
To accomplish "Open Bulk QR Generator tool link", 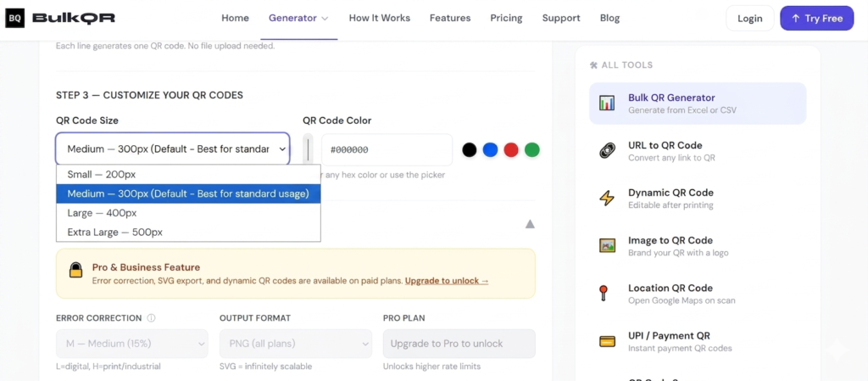I will 698,103.
